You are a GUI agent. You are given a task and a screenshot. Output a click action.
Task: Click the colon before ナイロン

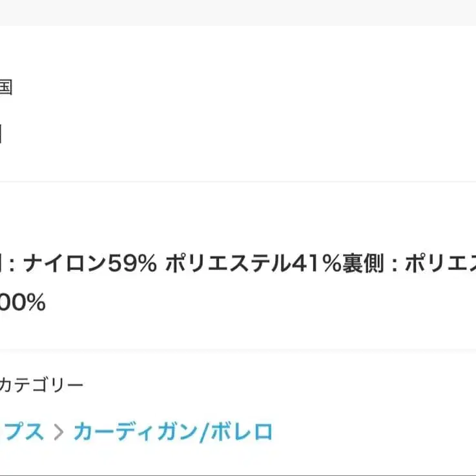tap(13, 264)
